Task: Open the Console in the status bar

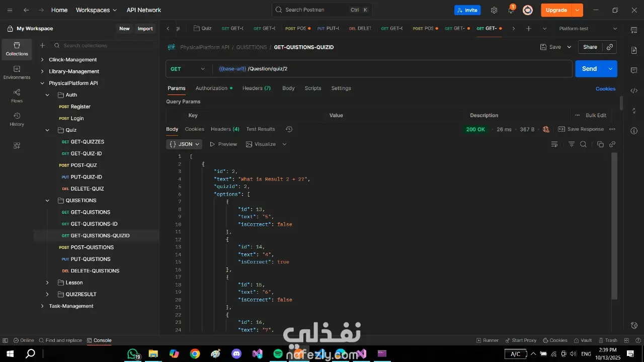Action: 99,340
